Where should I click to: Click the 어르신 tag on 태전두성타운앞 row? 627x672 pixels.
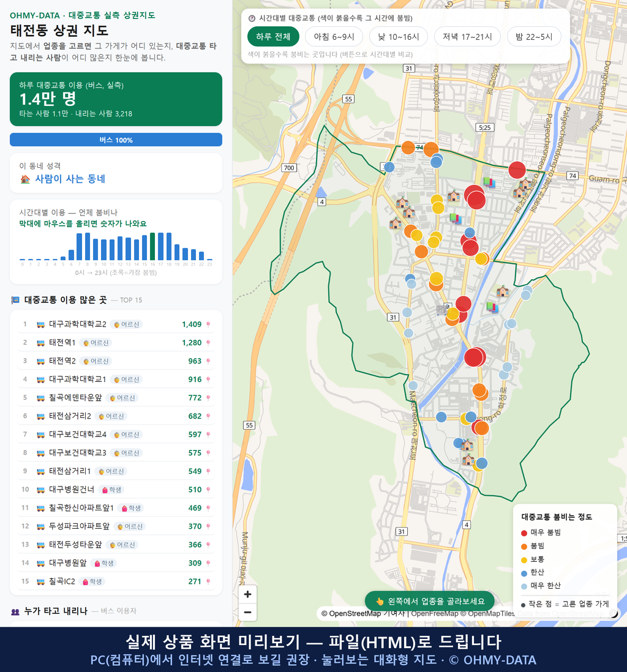[x=122, y=545]
